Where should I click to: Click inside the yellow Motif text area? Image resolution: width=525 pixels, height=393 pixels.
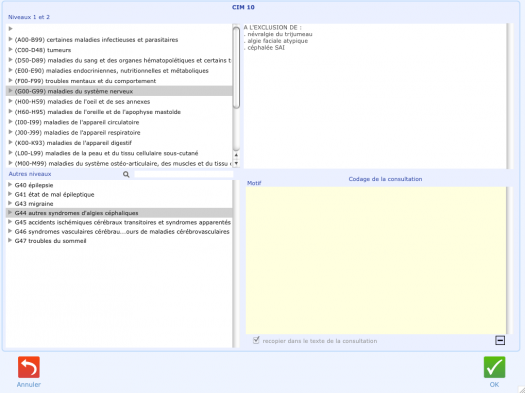(x=376, y=260)
